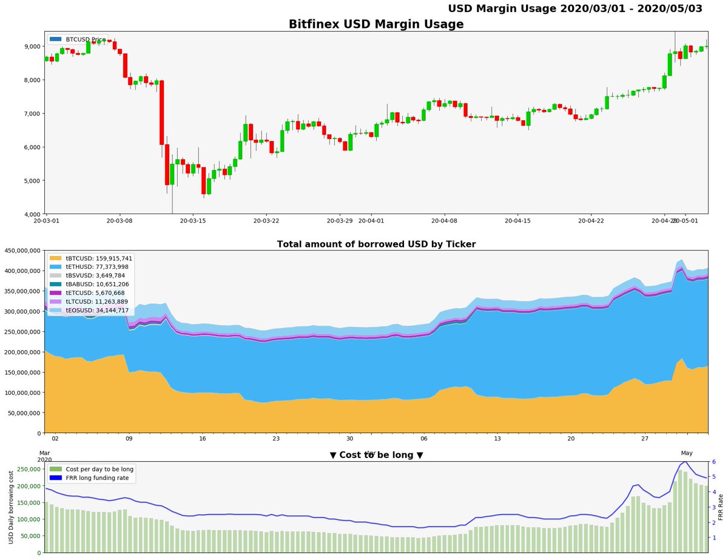Click the 'USD Daily borrowing cost' axis title
This screenshot has width=728, height=560.
click(x=12, y=508)
